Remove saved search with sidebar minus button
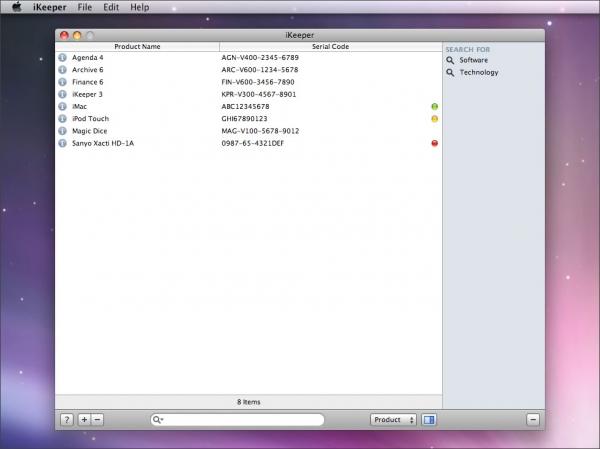The height and width of the screenshot is (449, 600). point(533,420)
